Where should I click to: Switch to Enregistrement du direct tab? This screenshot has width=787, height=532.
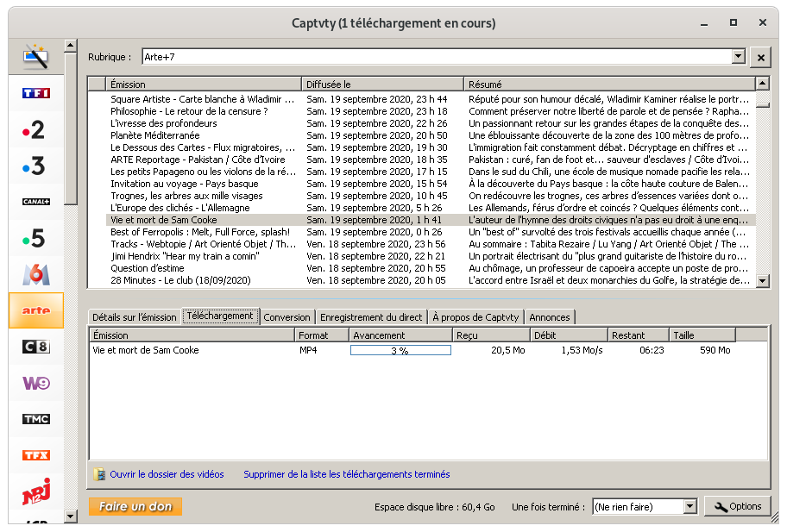tap(371, 317)
